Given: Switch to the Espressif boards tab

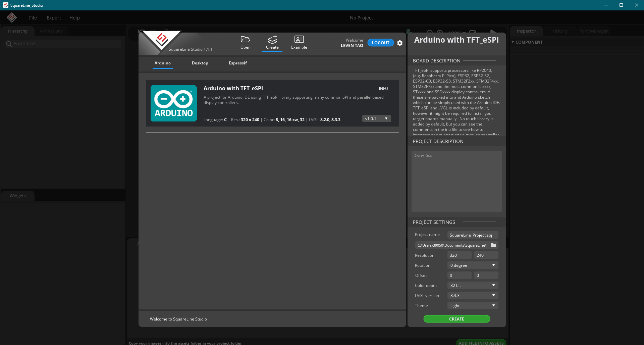Looking at the screenshot, I should pos(238,63).
